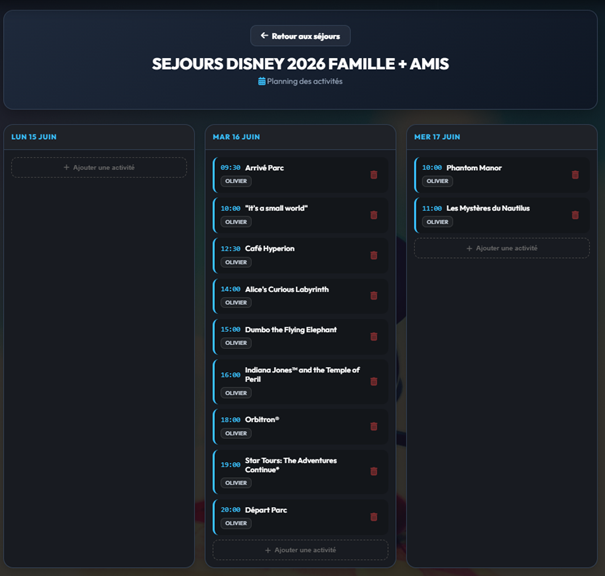Delete the Arrivé Parc activity
Image resolution: width=605 pixels, height=576 pixels.
pyautogui.click(x=374, y=175)
